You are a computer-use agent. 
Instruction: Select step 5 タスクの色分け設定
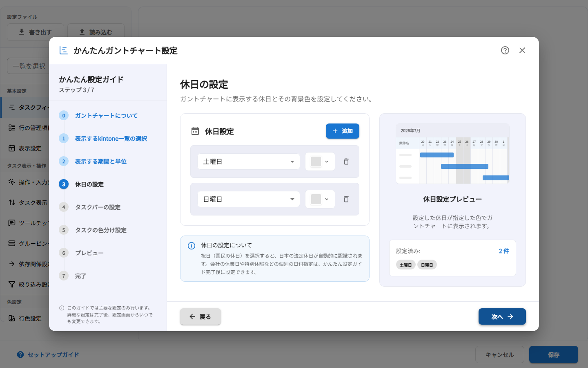93,230
